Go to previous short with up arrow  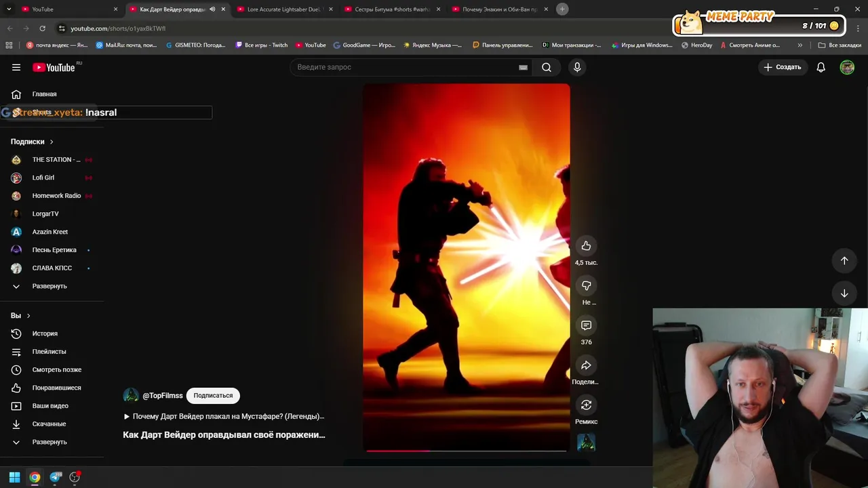pyautogui.click(x=844, y=260)
